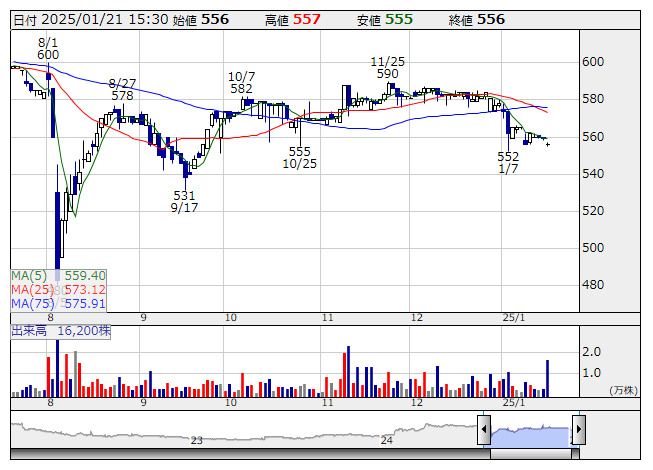Click the 25/1 month label under price chart
This screenshot has height=470, width=653.
(513, 318)
